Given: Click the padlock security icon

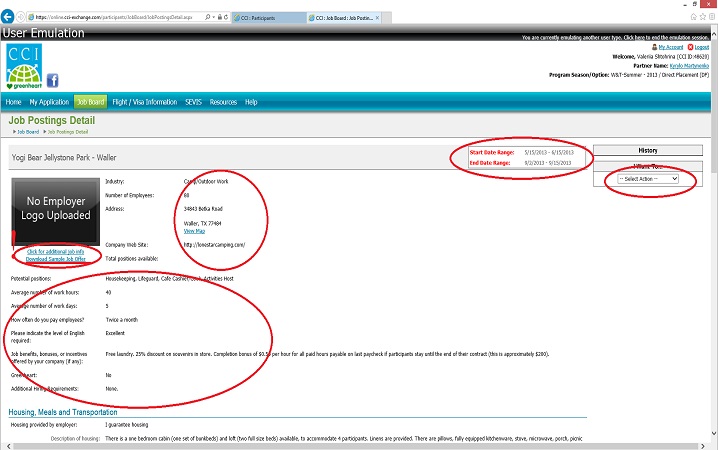Looking at the screenshot, I should 220,17.
